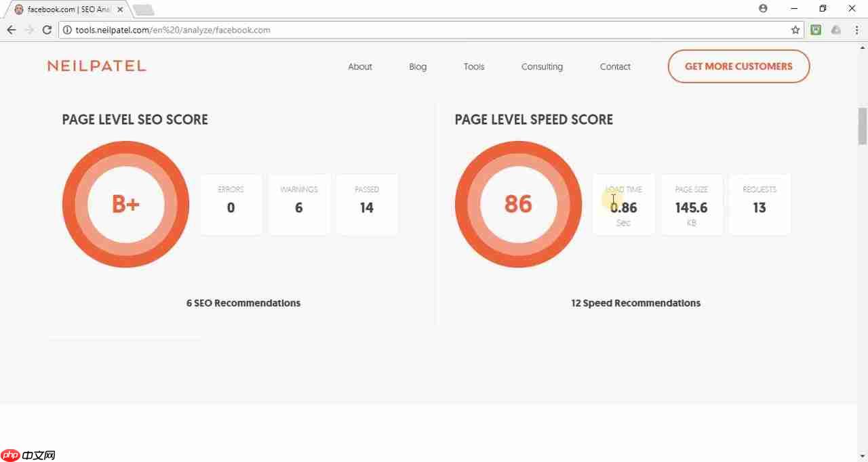The image size is (868, 462).
Task: Click GET MORE CUSTOMERS button
Action: tap(738, 66)
